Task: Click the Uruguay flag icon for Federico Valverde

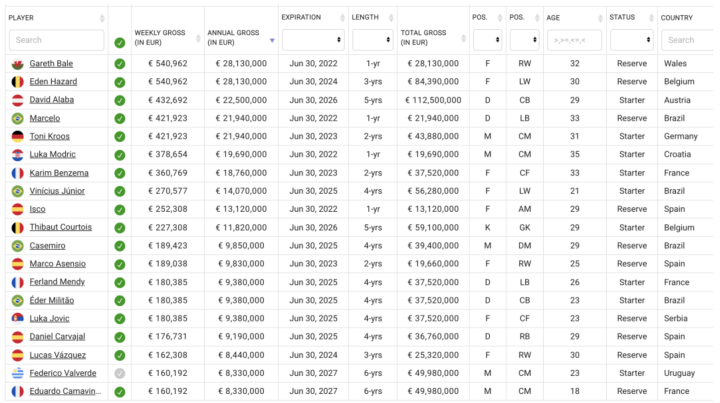Action: pos(17,373)
